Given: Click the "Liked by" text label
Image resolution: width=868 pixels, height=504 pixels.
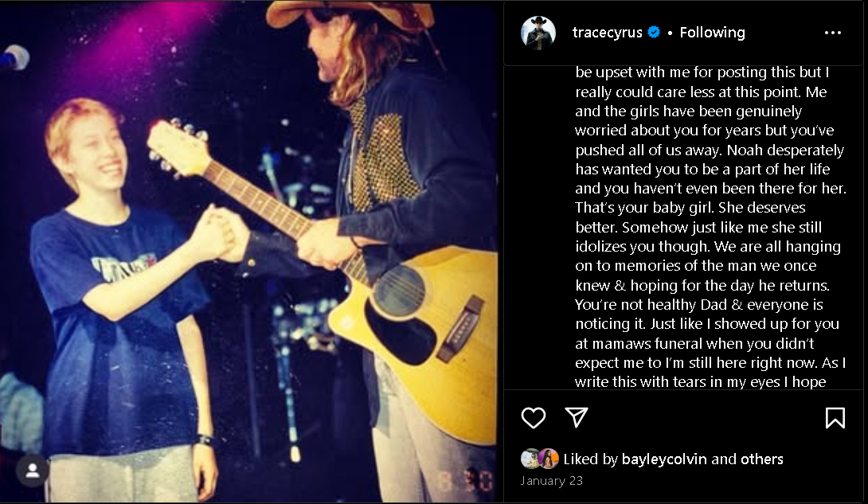Looking at the screenshot, I should click(x=590, y=459).
